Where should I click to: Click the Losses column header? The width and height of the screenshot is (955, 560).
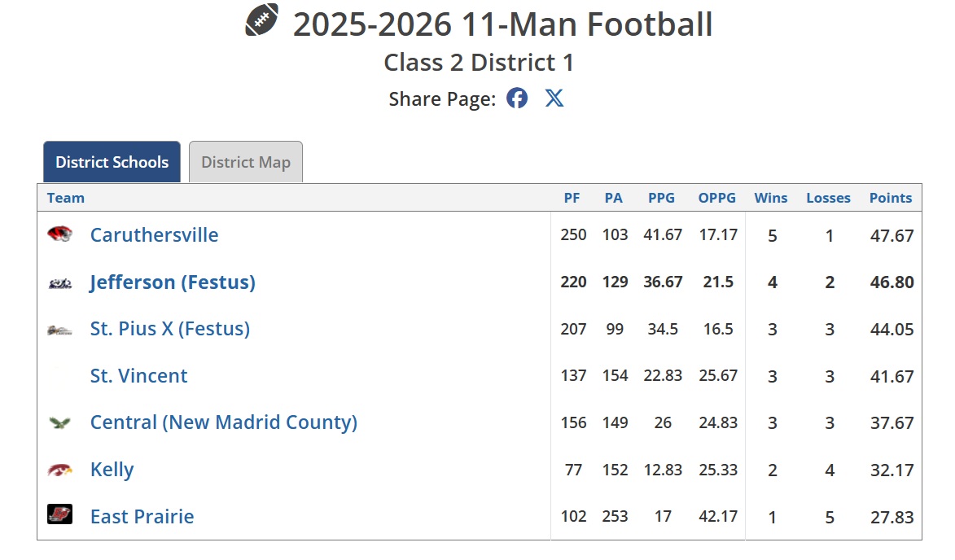[x=828, y=198]
